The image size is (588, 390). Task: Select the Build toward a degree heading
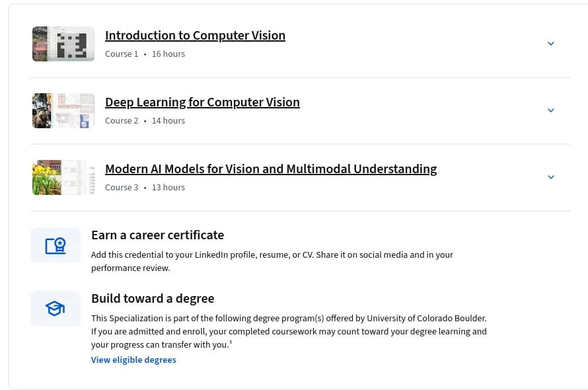pyautogui.click(x=153, y=298)
